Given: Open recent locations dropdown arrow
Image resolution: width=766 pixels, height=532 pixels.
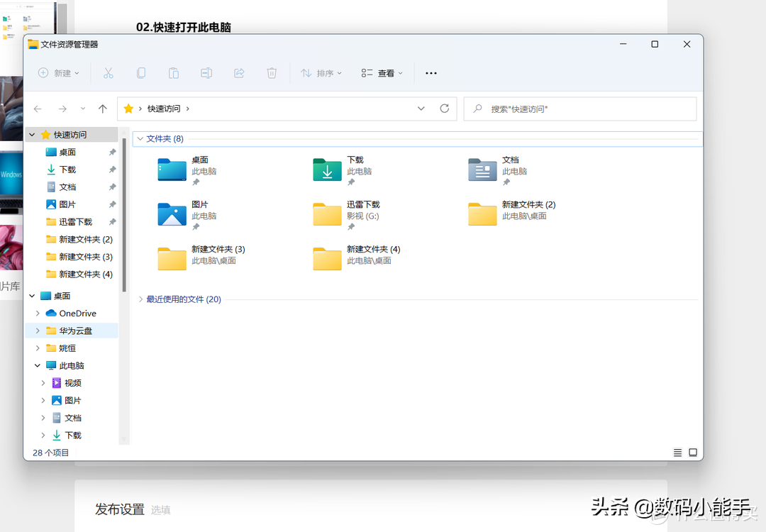Looking at the screenshot, I should 83,109.
